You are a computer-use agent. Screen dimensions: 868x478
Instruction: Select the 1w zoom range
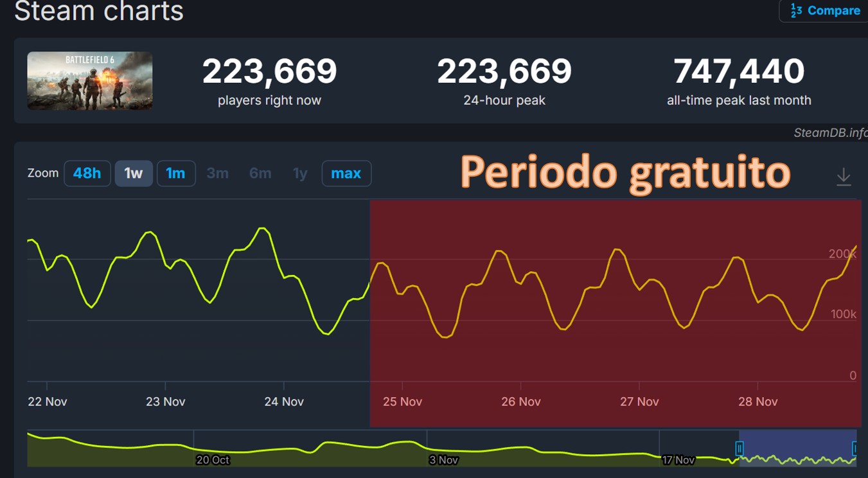tap(134, 173)
